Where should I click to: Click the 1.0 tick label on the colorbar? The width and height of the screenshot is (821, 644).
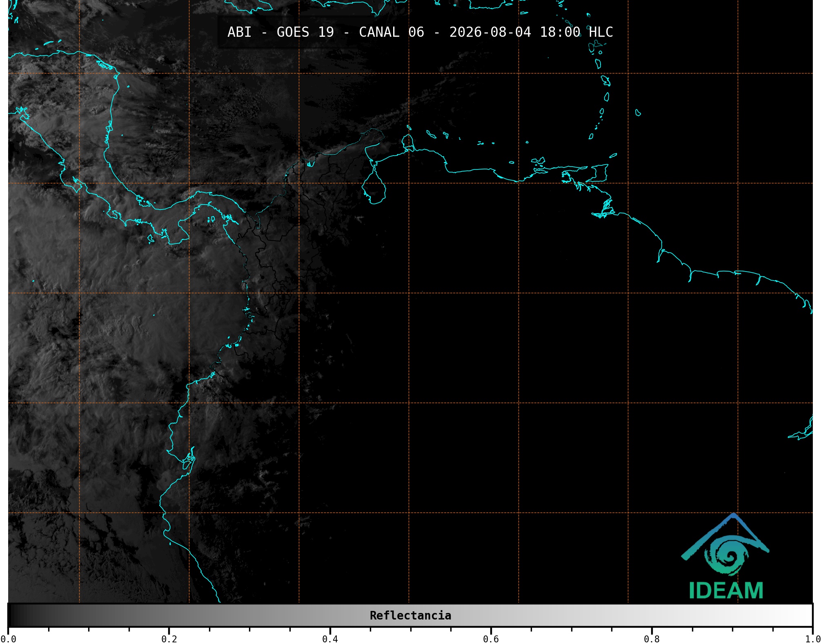click(813, 639)
